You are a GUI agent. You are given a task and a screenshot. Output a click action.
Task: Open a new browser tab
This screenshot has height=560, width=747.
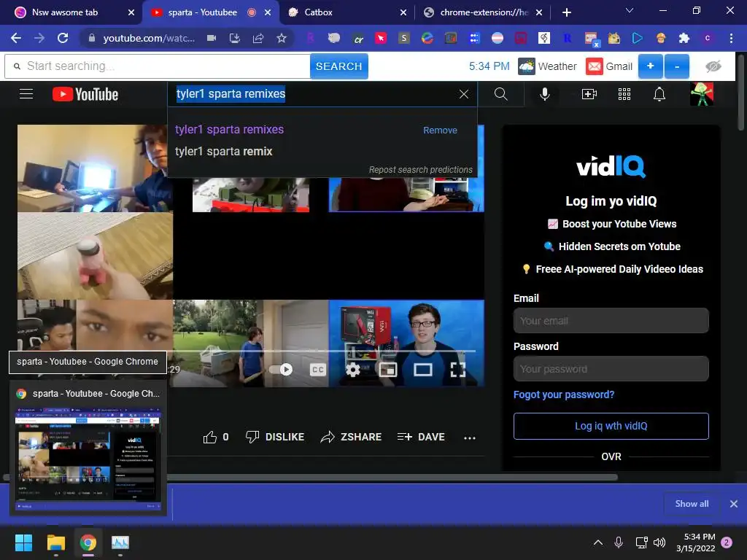pyautogui.click(x=566, y=12)
